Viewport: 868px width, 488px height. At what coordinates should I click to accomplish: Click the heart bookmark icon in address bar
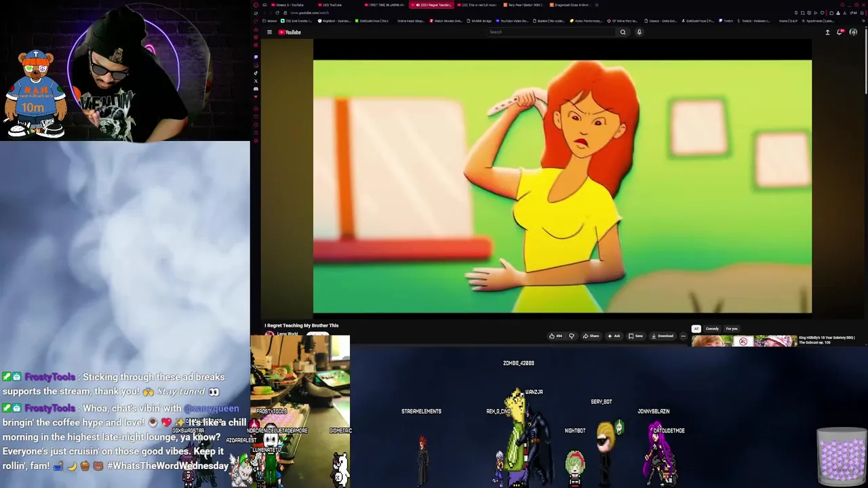822,13
